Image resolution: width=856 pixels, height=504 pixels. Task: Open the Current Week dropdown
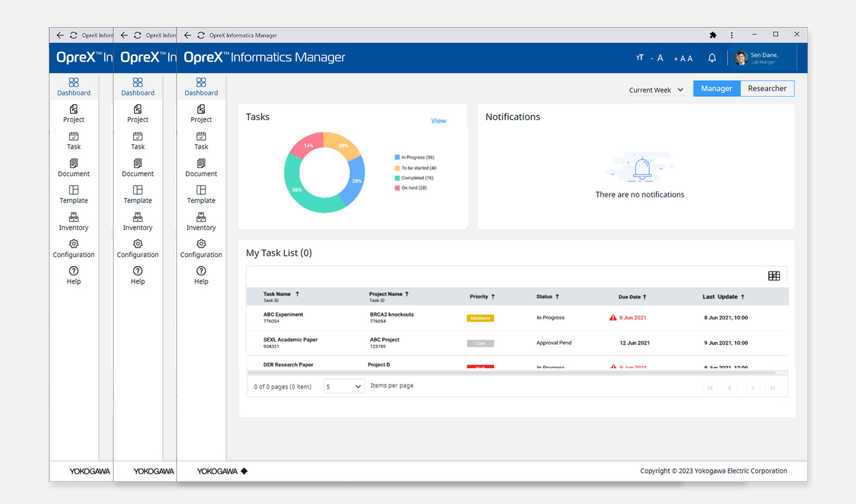click(x=656, y=89)
